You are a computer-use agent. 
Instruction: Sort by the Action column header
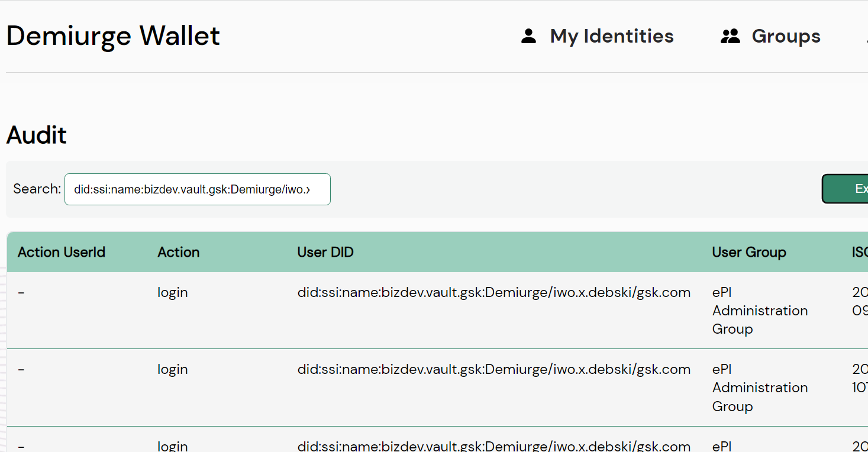(x=178, y=252)
